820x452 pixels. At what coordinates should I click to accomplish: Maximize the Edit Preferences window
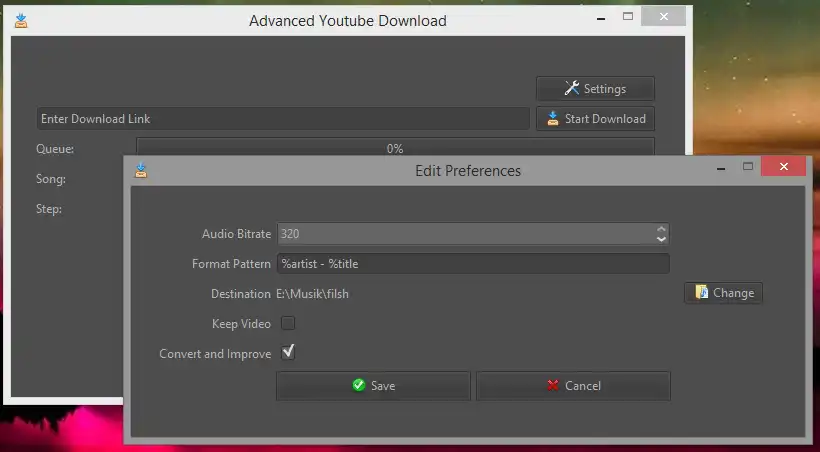[x=748, y=166]
